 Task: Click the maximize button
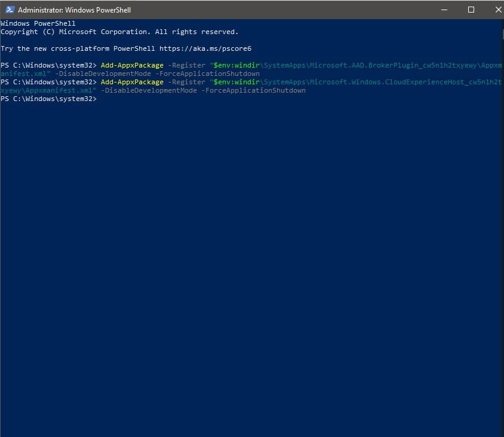[x=471, y=10]
